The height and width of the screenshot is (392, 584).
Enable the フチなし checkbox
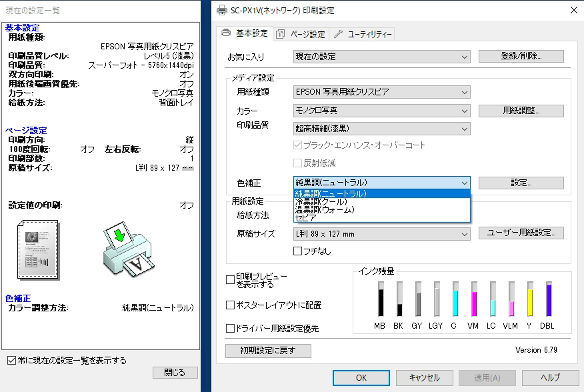click(297, 250)
